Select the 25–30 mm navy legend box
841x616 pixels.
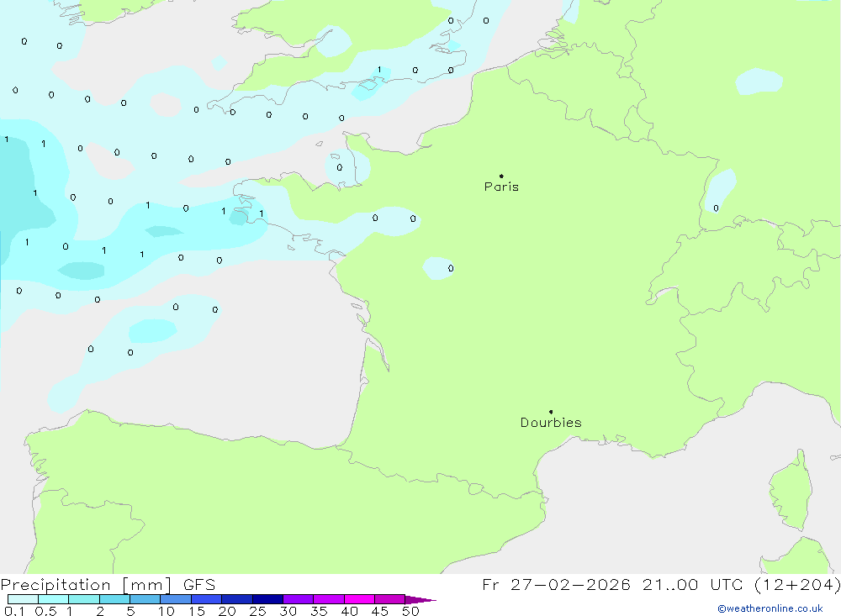[x=267, y=599]
